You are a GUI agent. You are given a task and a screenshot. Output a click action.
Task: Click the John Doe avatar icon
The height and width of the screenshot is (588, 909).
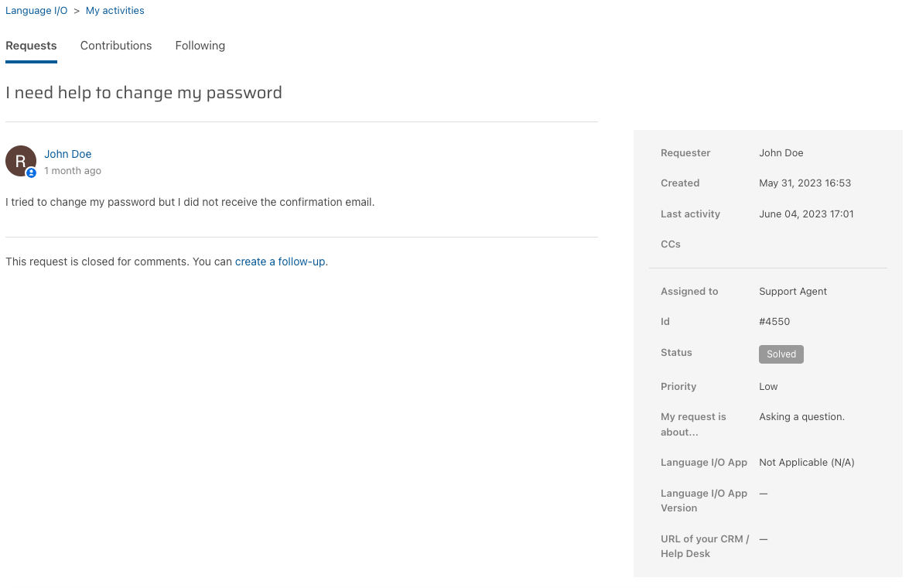[x=21, y=161]
